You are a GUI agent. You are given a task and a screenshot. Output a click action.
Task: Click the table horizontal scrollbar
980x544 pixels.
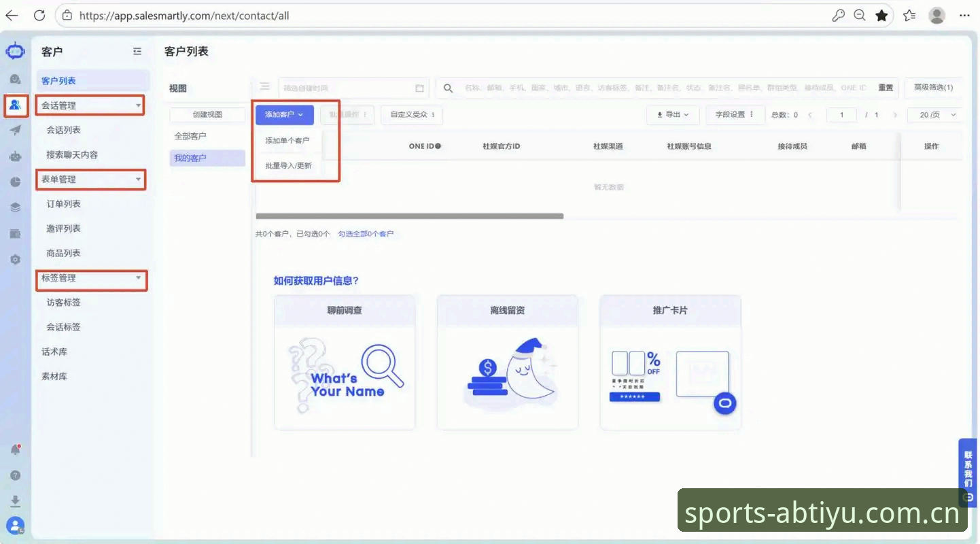409,216
